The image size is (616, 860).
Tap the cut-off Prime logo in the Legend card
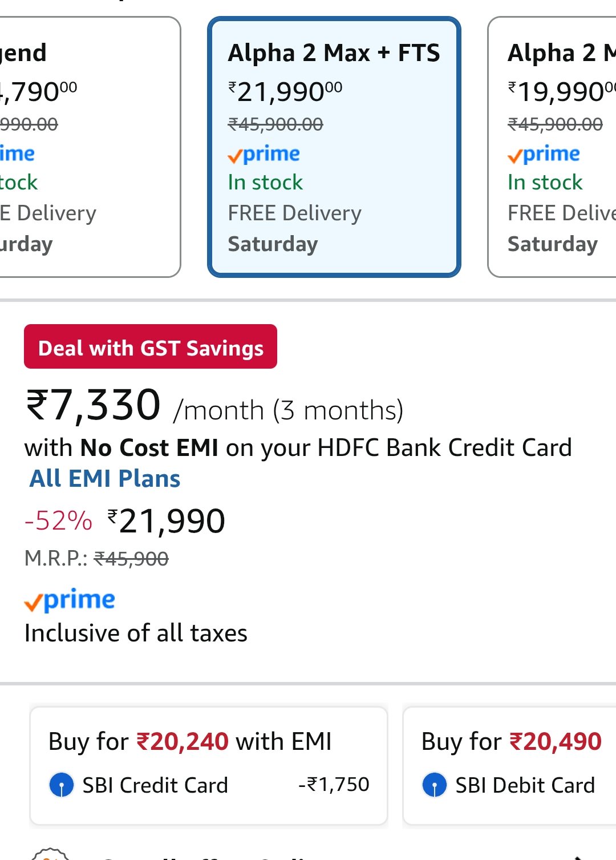pos(17,154)
